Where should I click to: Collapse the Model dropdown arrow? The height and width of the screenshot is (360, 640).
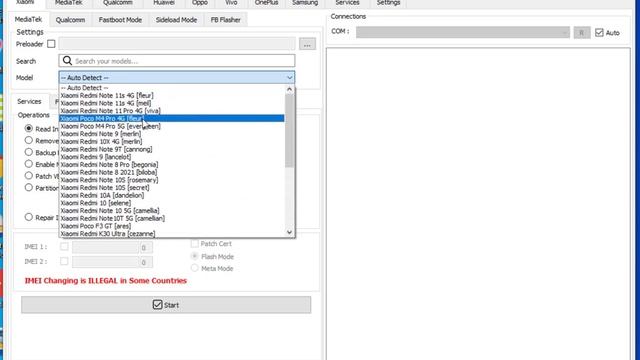tap(289, 78)
